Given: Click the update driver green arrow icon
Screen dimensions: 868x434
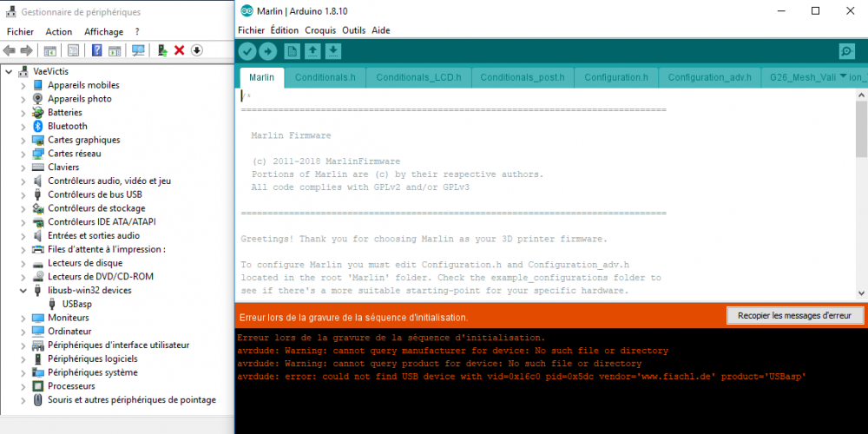Looking at the screenshot, I should pyautogui.click(x=162, y=50).
